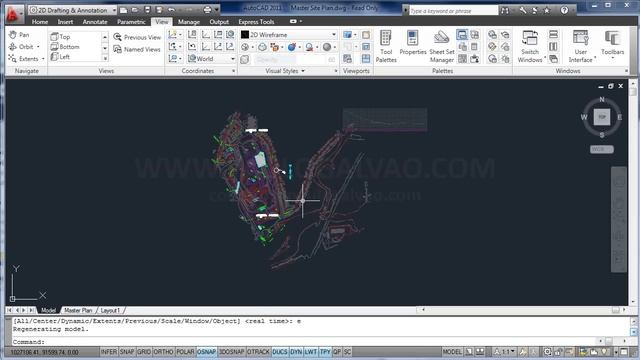Toggle LWT lineweight display in status bar
The height and width of the screenshot is (360, 640).
pos(311,352)
